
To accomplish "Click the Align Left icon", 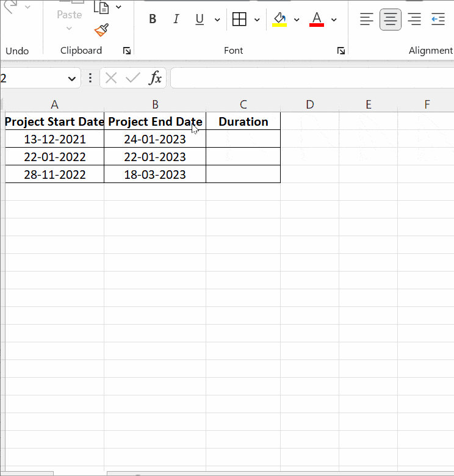I will coord(366,20).
